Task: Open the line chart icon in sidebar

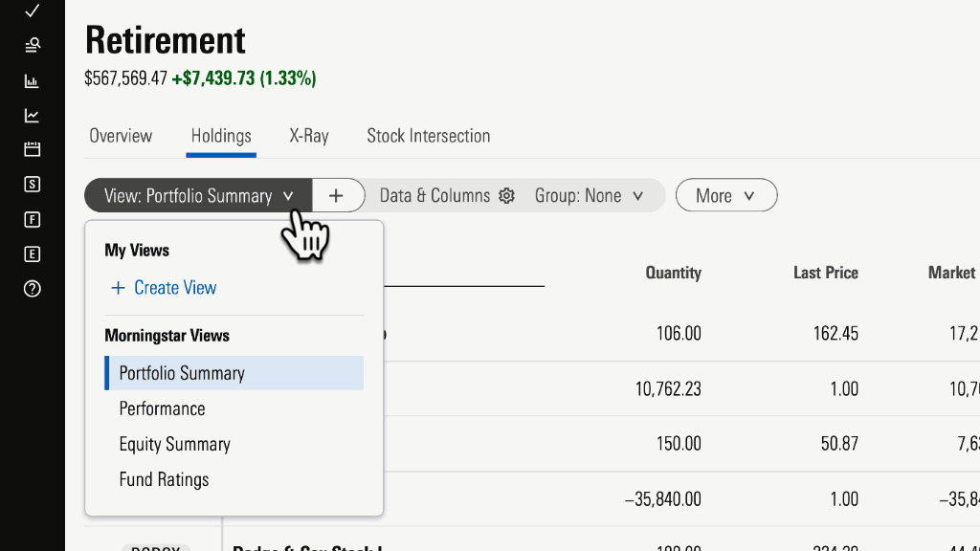Action: coord(33,116)
